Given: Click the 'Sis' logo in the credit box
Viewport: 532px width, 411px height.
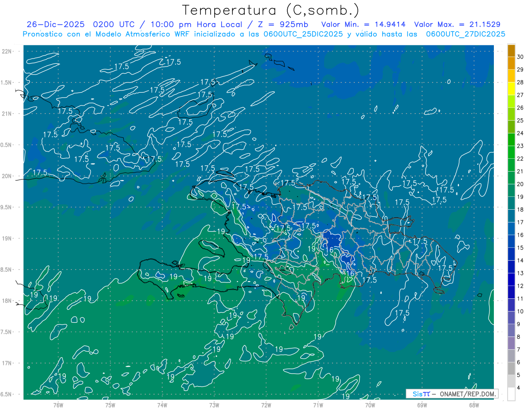Looking at the screenshot, I should click(x=417, y=394).
